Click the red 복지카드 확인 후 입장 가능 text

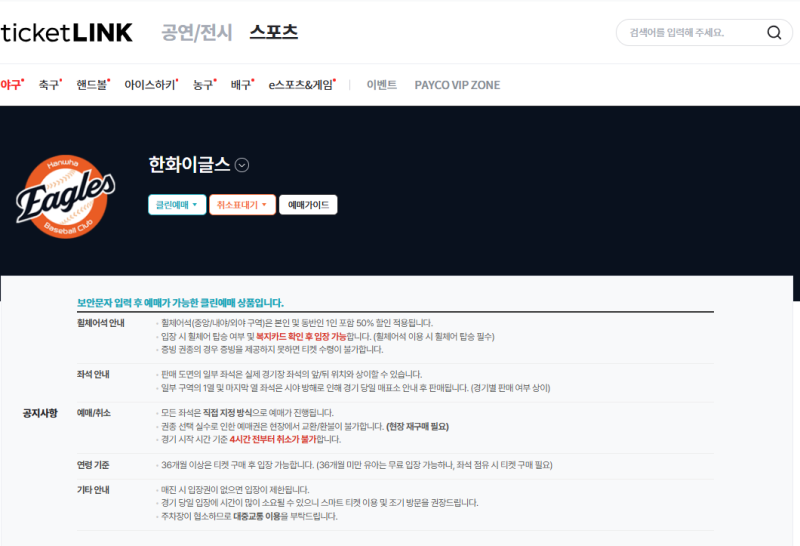click(301, 337)
